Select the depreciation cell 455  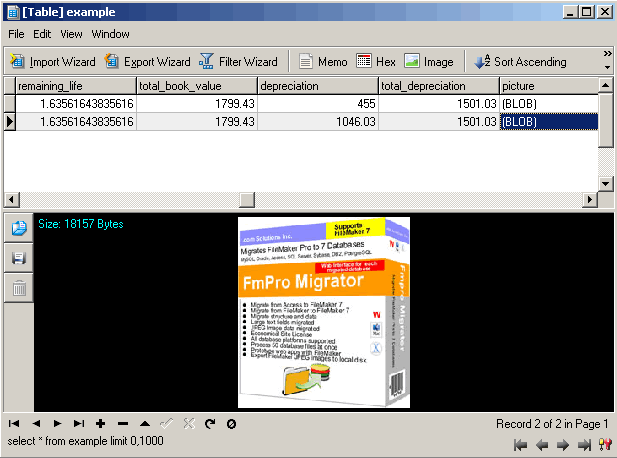click(318, 104)
